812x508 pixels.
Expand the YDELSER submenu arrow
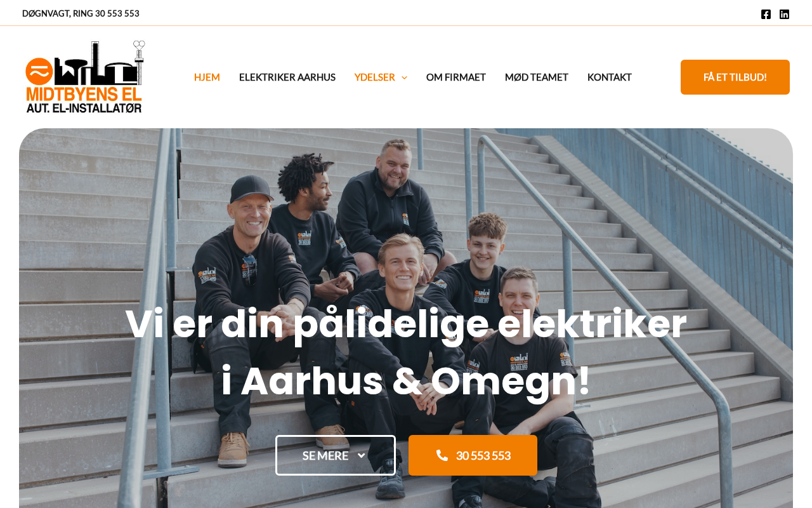pos(404,77)
